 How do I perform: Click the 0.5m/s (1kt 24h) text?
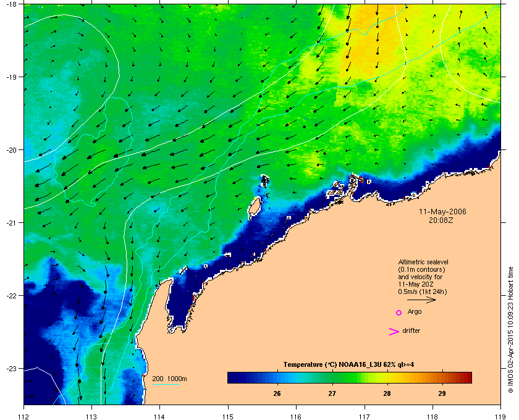[x=423, y=292]
